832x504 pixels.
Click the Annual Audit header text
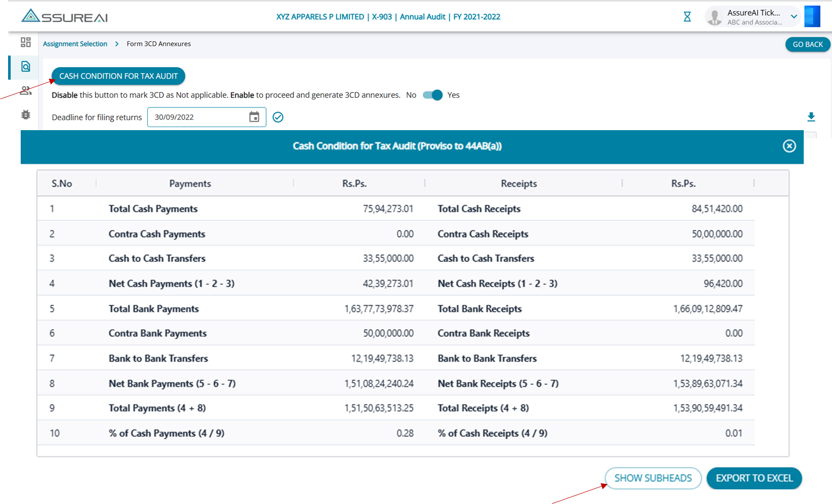click(x=423, y=17)
